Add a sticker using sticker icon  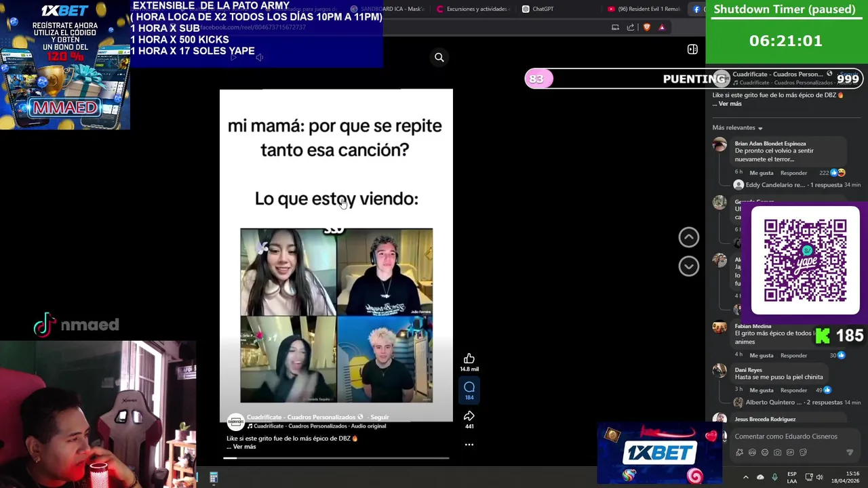point(803,452)
